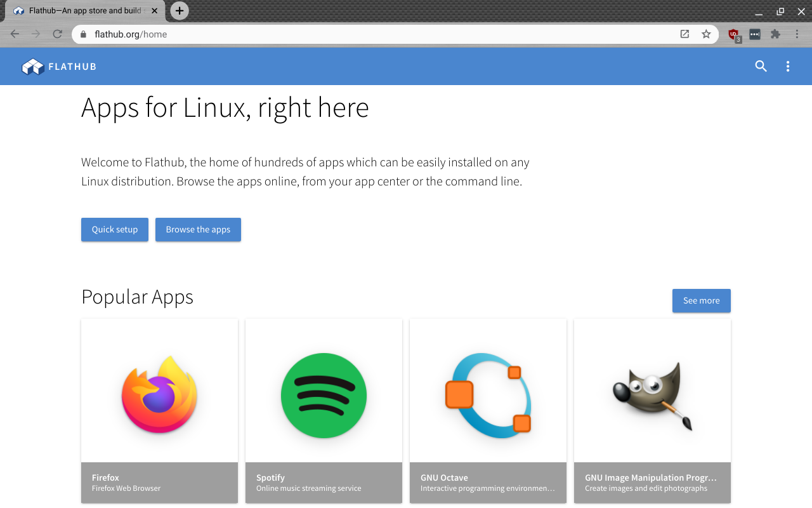The width and height of the screenshot is (812, 508).
Task: Restore the browser window size
Action: click(780, 11)
